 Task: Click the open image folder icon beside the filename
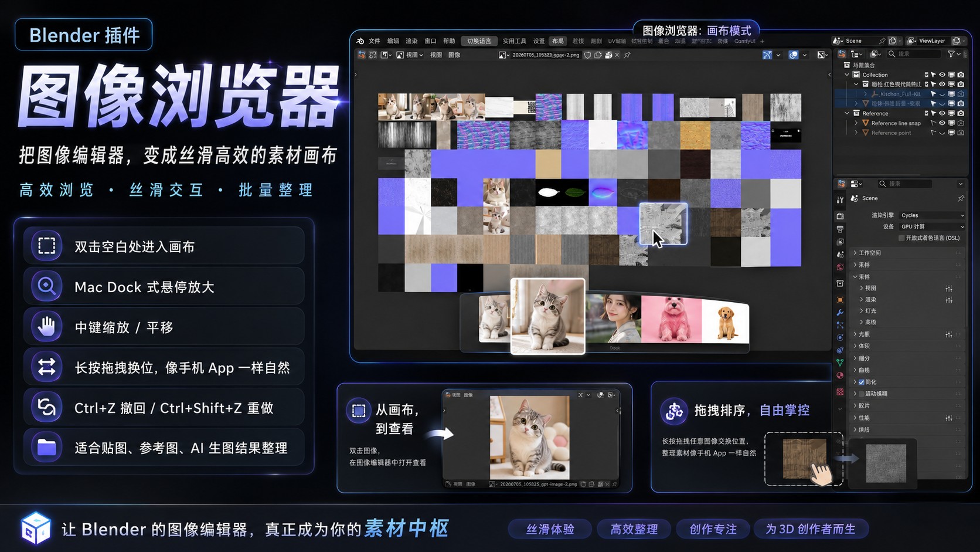point(608,55)
